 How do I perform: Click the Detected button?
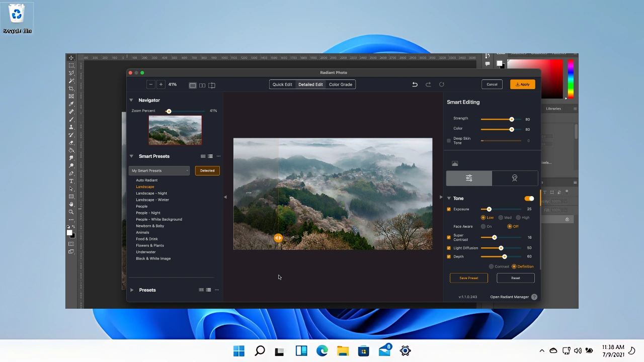point(207,170)
